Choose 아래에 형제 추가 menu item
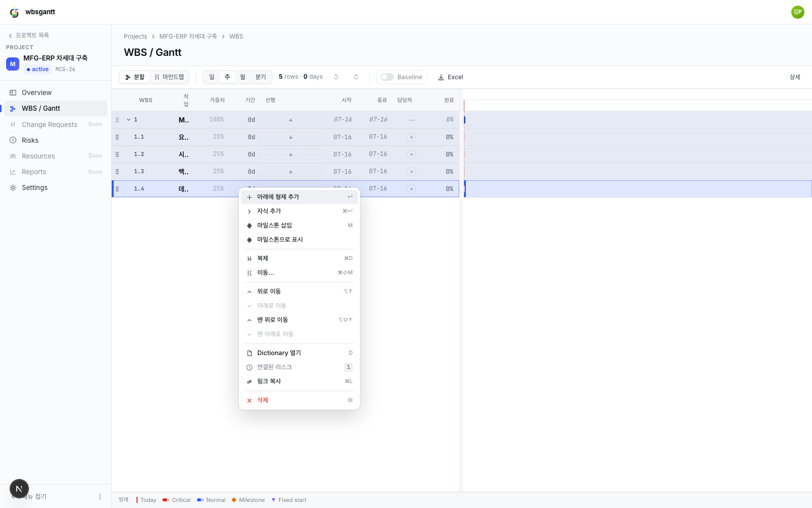 (299, 197)
